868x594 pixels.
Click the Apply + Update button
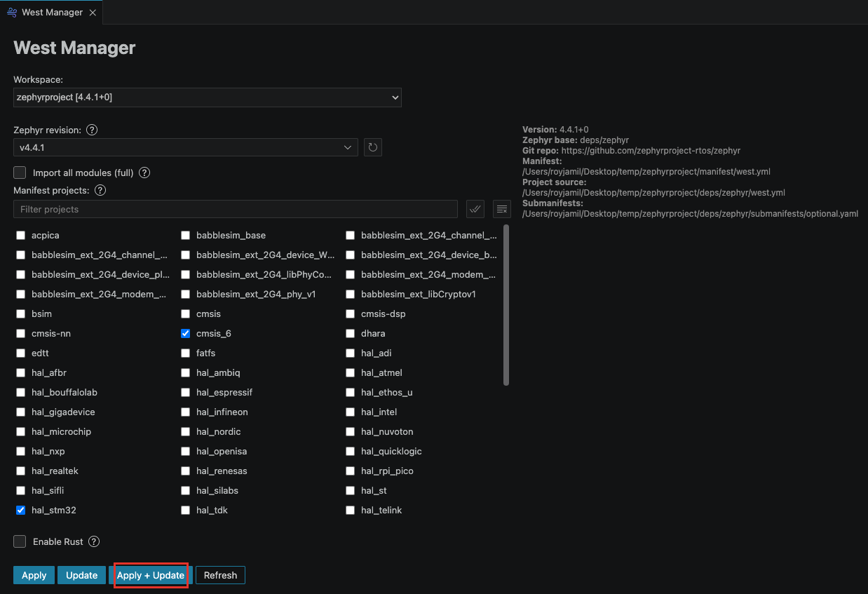pos(151,575)
